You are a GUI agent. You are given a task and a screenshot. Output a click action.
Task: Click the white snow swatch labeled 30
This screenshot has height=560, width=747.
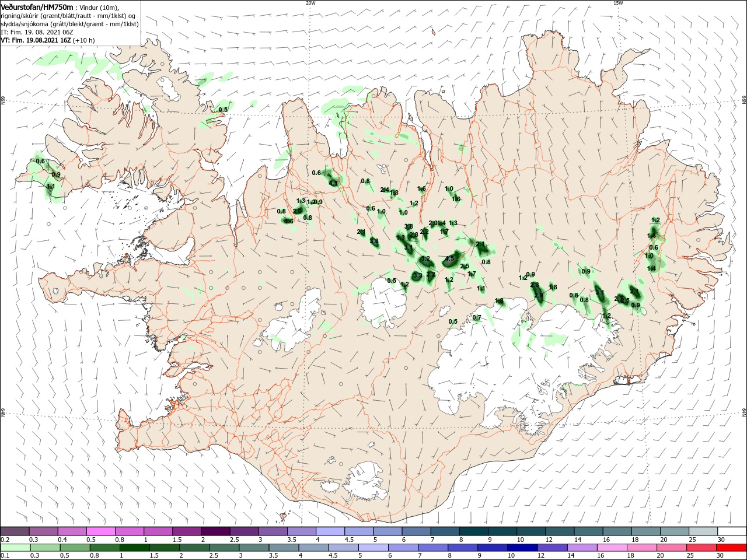coord(731,531)
